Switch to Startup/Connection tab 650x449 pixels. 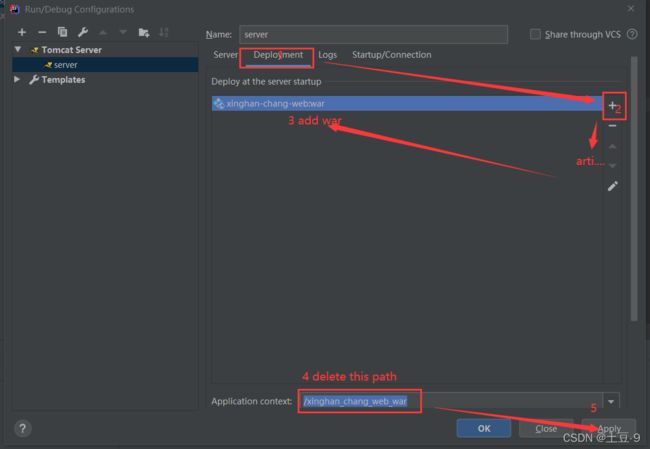391,55
